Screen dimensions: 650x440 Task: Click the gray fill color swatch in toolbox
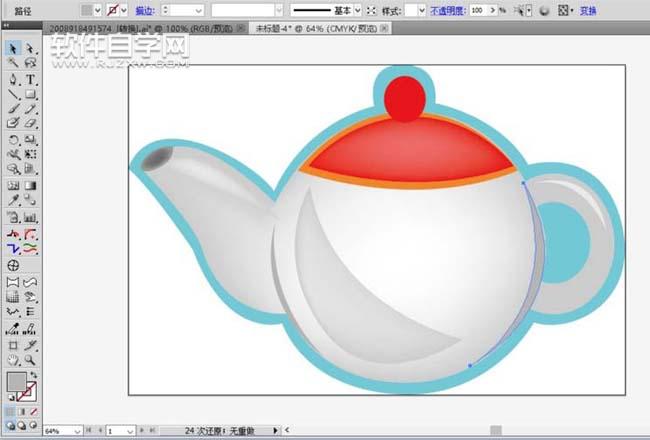click(18, 381)
